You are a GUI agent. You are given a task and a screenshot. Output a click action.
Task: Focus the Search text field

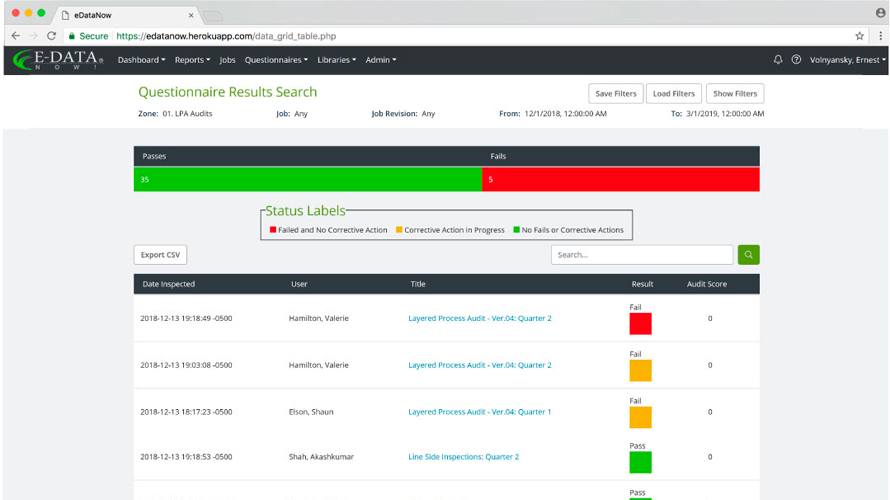pyautogui.click(x=642, y=255)
